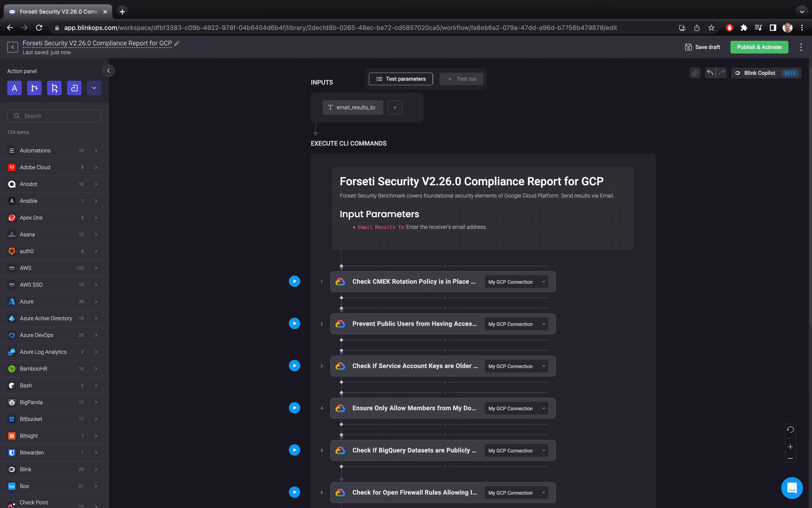
Task: Collapse the Action panel sidebar
Action: [x=108, y=71]
